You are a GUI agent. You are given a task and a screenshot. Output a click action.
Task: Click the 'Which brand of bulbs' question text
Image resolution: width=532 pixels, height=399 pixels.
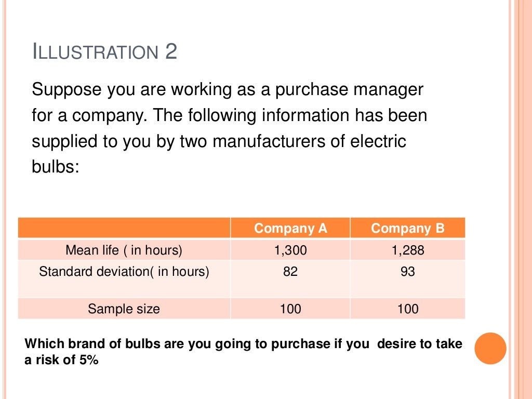pos(243,352)
